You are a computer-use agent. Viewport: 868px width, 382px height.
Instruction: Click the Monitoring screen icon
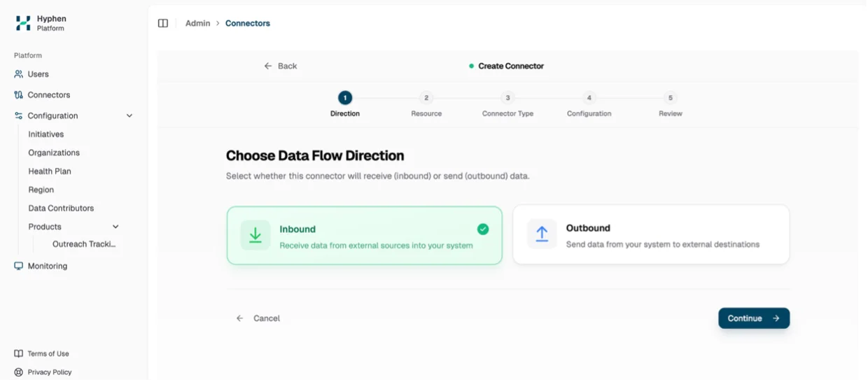(x=19, y=267)
